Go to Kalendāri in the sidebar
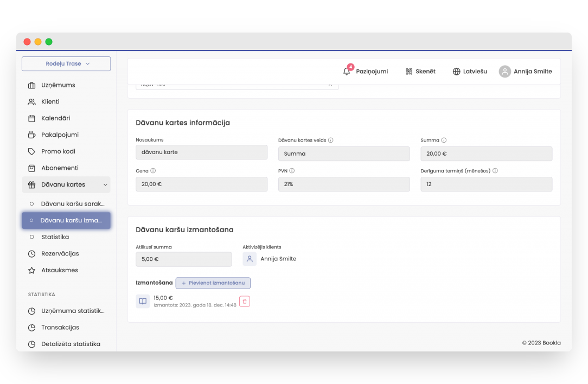 pyautogui.click(x=55, y=118)
